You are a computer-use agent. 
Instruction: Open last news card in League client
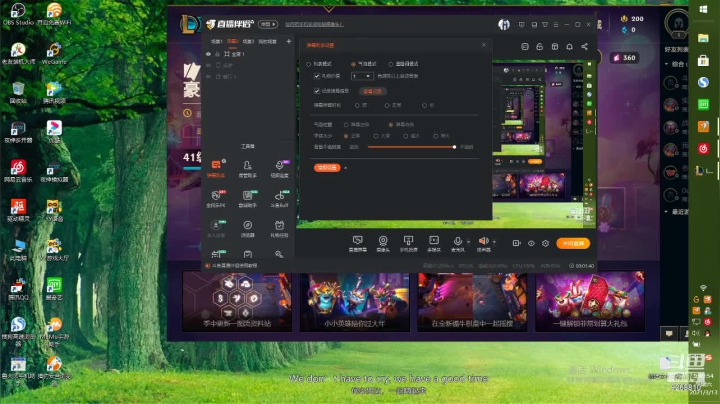coord(590,301)
